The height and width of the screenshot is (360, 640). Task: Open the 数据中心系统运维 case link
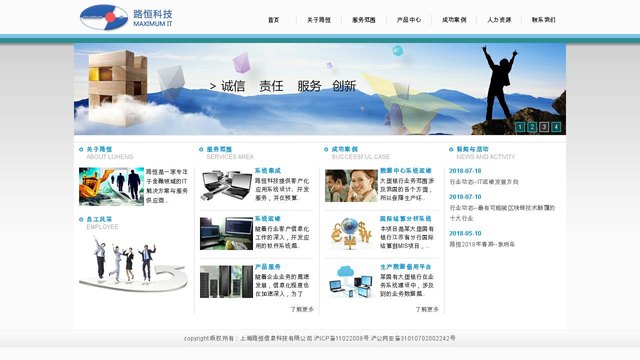[406, 171]
